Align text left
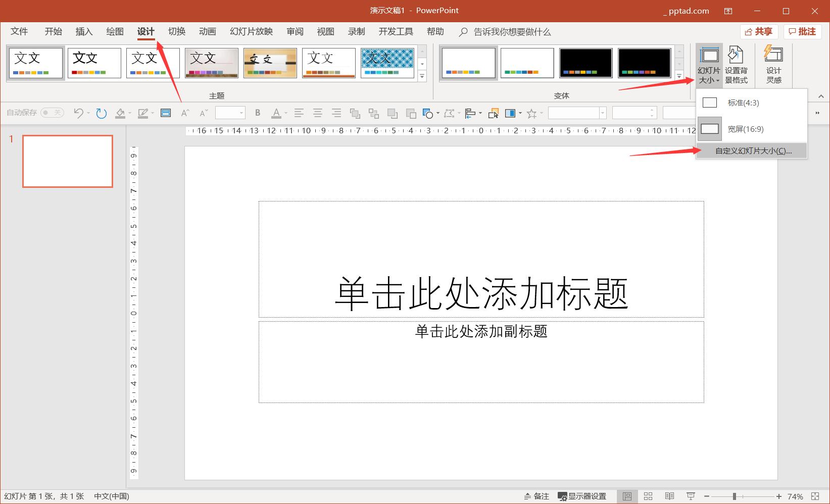Image resolution: width=830 pixels, height=504 pixels. [x=299, y=113]
